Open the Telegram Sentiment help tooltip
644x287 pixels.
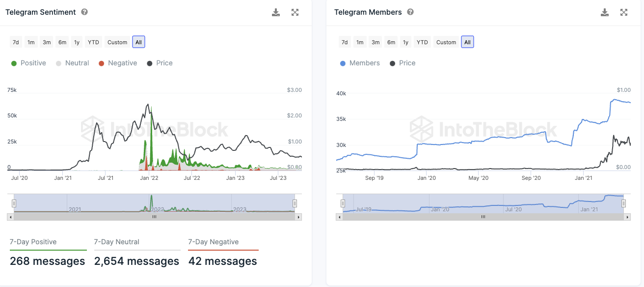coord(84,12)
